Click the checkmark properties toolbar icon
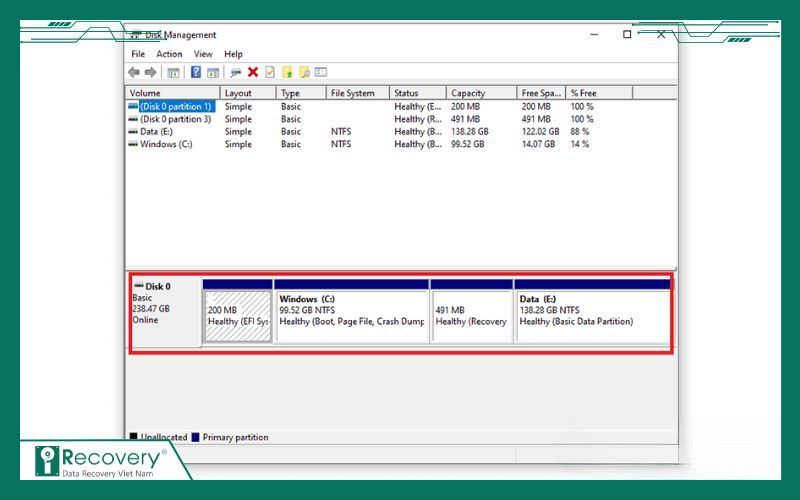The height and width of the screenshot is (500, 800). (269, 72)
